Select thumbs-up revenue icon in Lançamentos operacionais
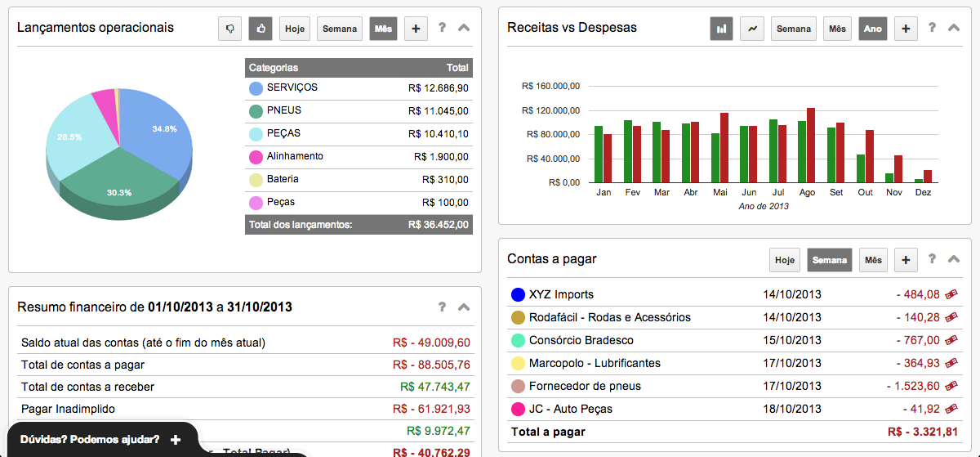 point(261,29)
